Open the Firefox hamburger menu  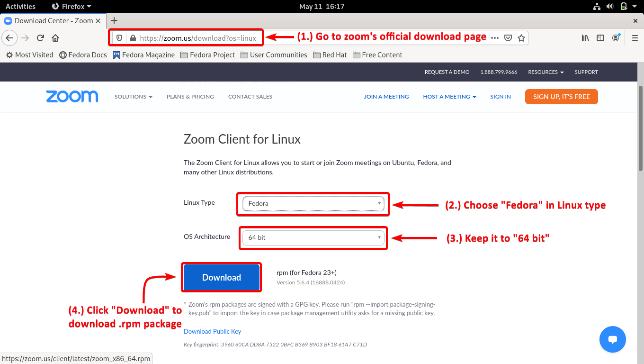635,38
